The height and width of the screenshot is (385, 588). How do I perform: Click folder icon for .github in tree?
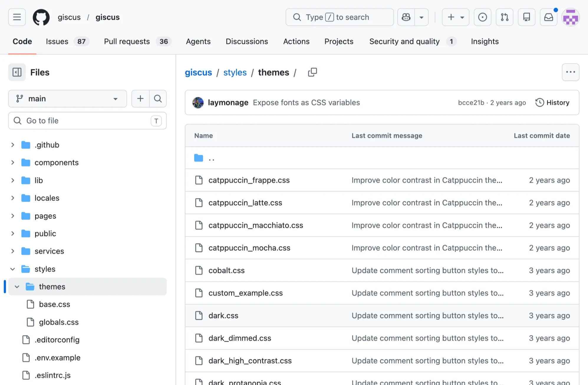(26, 145)
